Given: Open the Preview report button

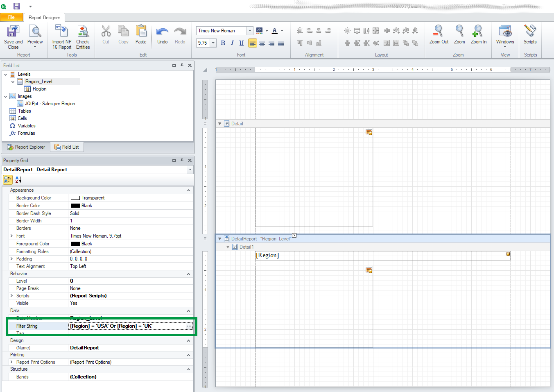Looking at the screenshot, I should pos(35,37).
